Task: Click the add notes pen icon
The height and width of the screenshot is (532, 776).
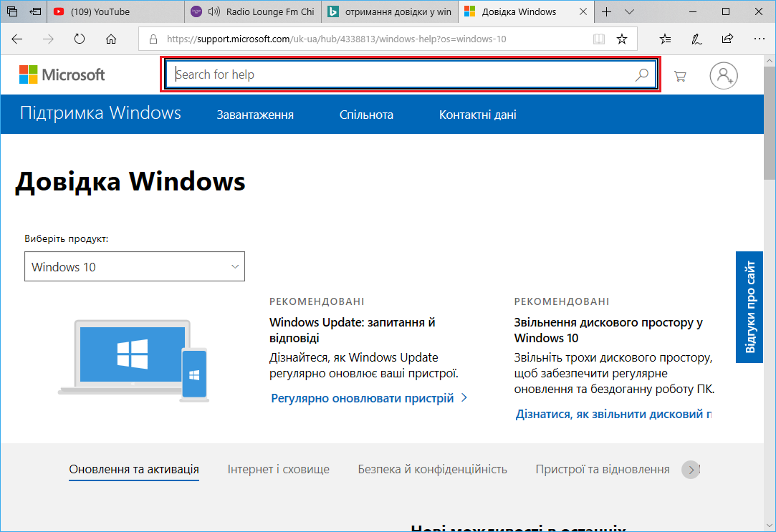Action: tap(696, 39)
